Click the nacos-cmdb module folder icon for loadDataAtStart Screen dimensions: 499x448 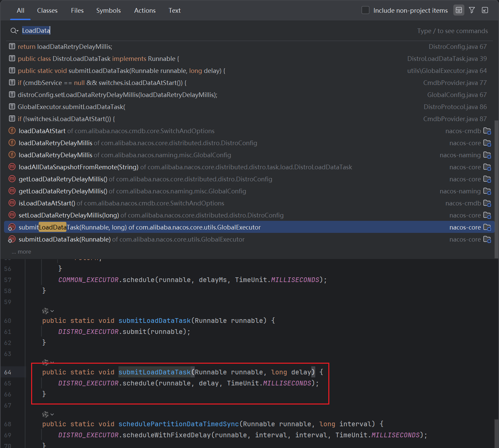(487, 131)
